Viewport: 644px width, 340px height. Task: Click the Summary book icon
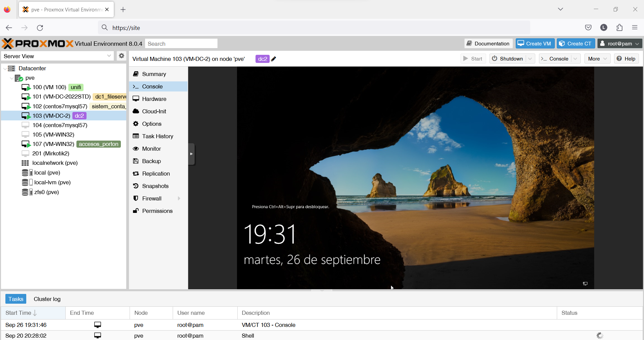[x=136, y=74]
